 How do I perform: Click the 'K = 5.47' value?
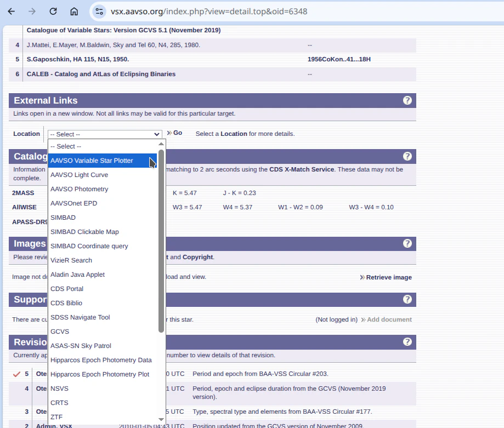click(184, 193)
